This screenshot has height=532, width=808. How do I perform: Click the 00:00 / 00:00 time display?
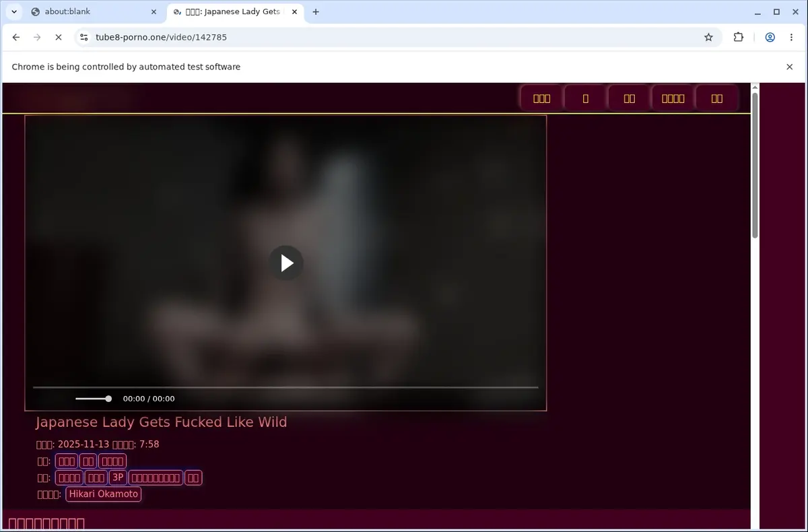point(149,399)
